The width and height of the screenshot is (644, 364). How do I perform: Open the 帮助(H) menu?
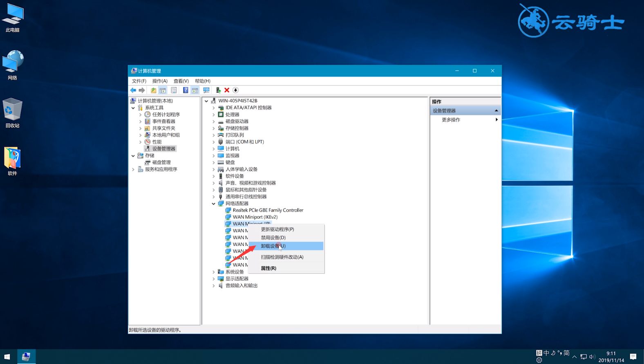click(x=203, y=81)
